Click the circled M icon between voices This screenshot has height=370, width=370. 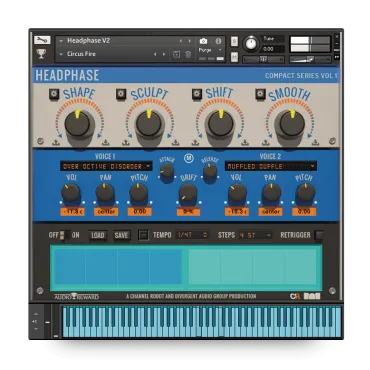point(189,158)
